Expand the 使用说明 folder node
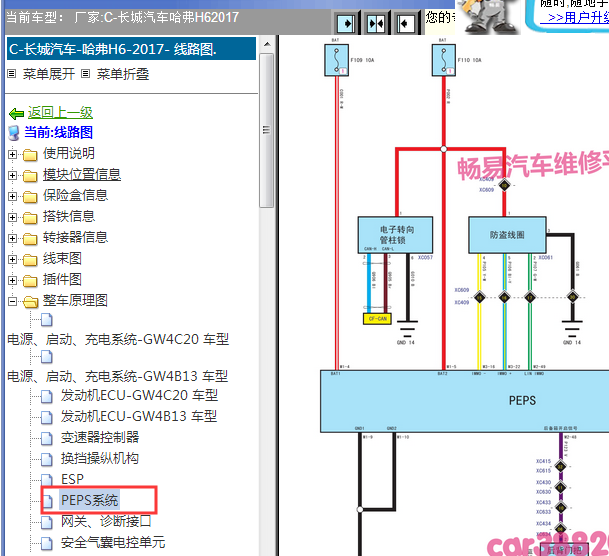 click(12, 155)
